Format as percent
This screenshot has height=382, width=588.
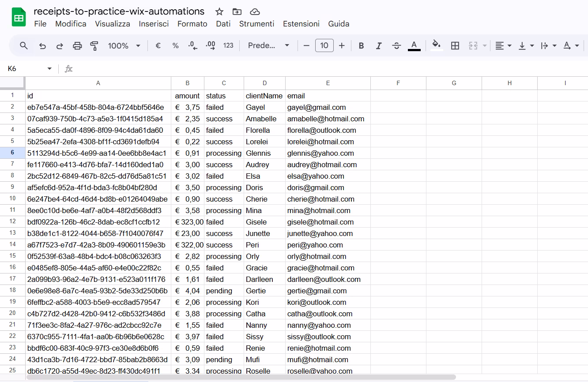pyautogui.click(x=175, y=45)
